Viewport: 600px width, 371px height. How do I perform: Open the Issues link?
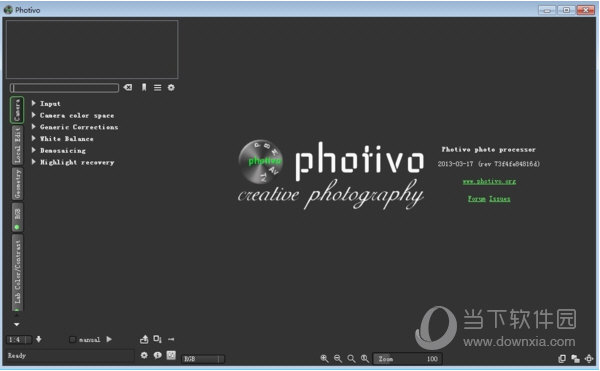pyautogui.click(x=499, y=199)
